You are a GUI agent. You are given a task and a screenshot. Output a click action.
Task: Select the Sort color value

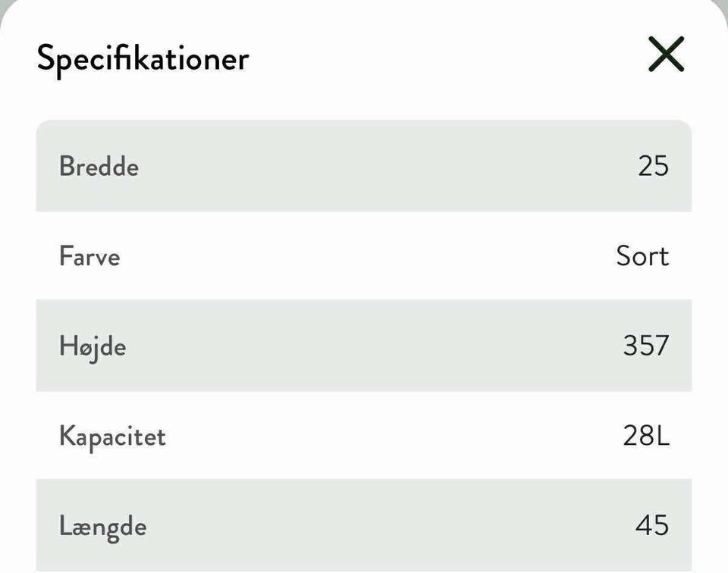click(642, 256)
